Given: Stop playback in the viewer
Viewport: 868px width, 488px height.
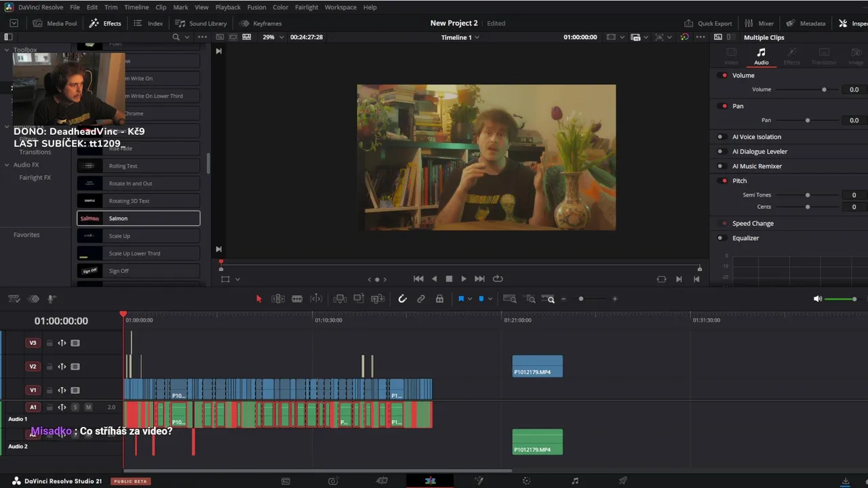Looking at the screenshot, I should click(x=449, y=279).
